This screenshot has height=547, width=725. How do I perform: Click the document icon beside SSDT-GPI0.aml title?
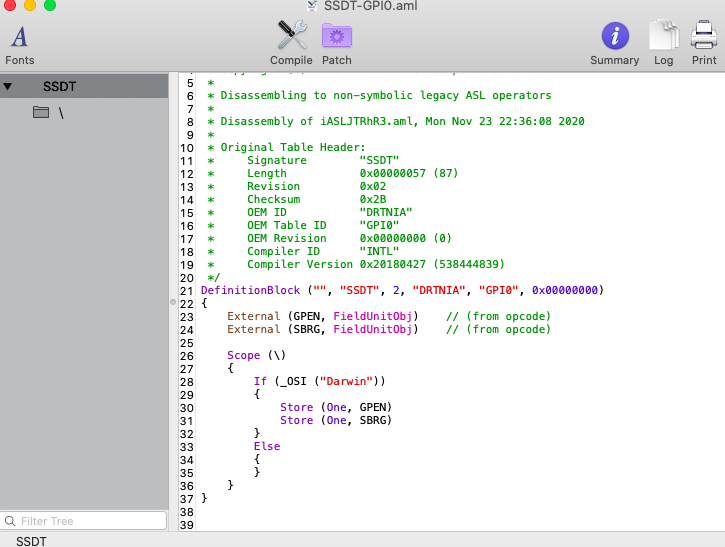coord(313,6)
